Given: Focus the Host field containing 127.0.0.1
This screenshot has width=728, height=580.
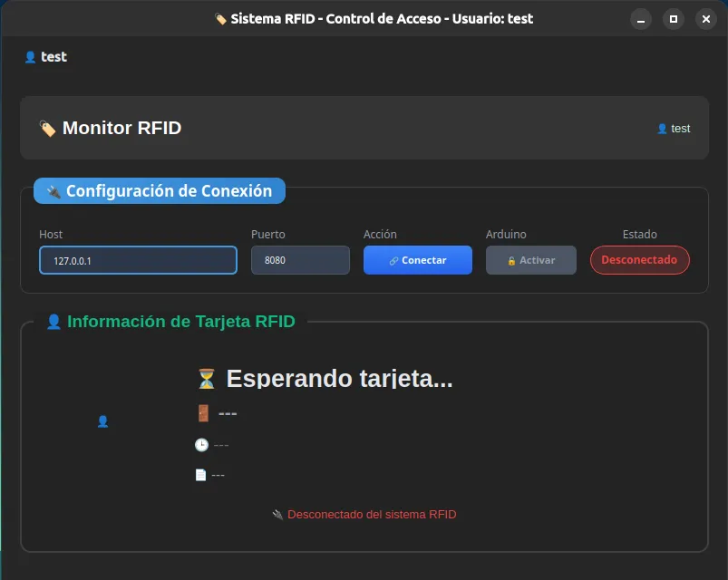Looking at the screenshot, I should point(138,260).
